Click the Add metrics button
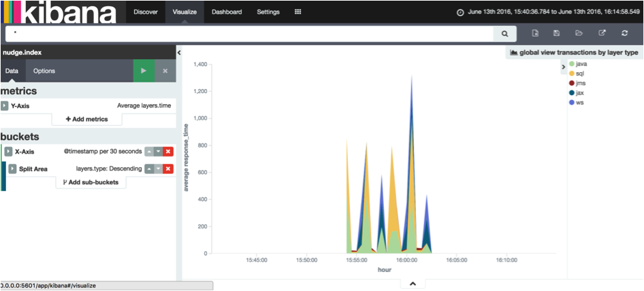Viewport: 644px width, 291px height. click(86, 119)
